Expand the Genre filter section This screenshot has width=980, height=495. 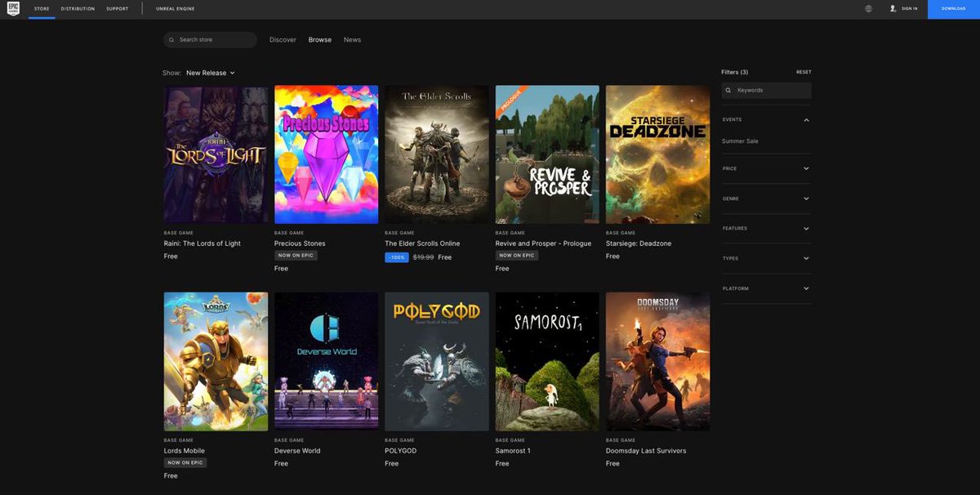point(766,198)
